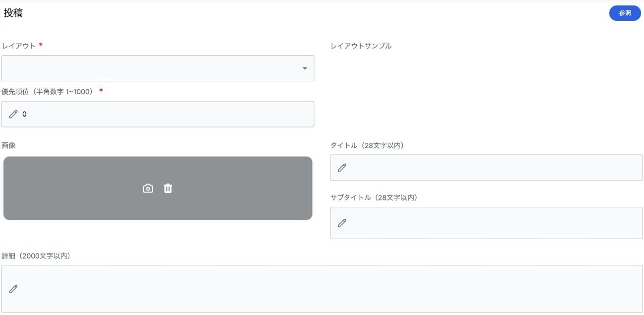Screen dimensions: 644x315
Task: Click the trash icon to delete image
Action: click(x=168, y=189)
